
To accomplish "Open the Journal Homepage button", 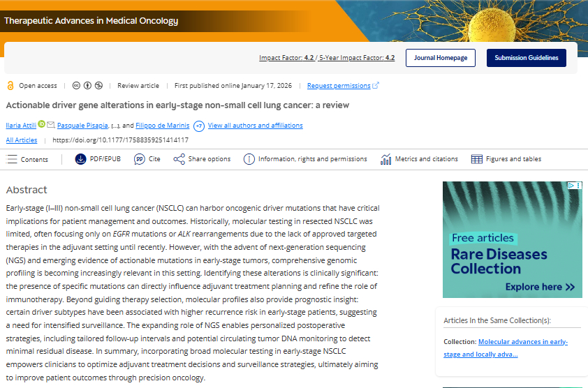I will [441, 58].
